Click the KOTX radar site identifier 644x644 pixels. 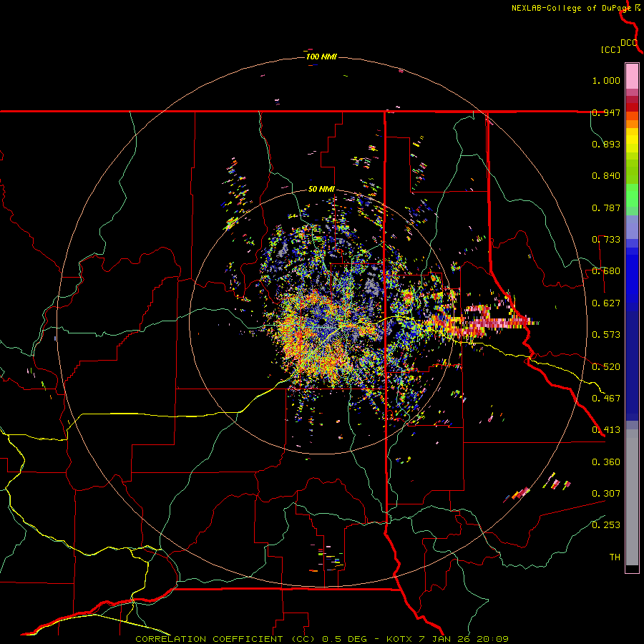coord(401,639)
